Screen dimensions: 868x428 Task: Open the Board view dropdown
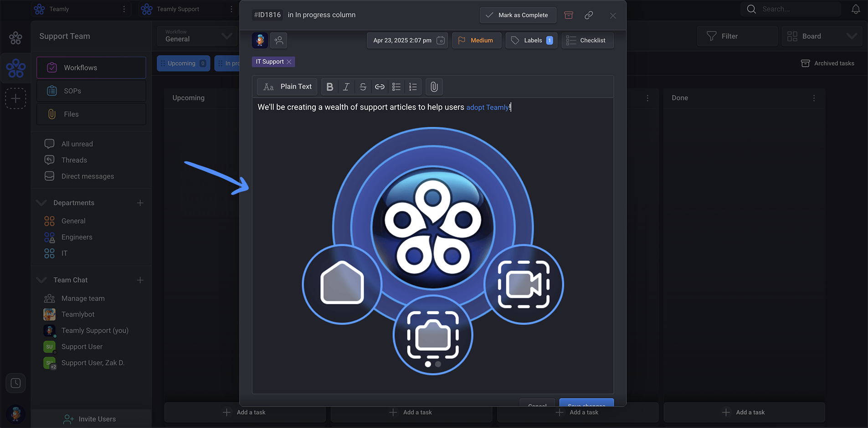(x=822, y=36)
